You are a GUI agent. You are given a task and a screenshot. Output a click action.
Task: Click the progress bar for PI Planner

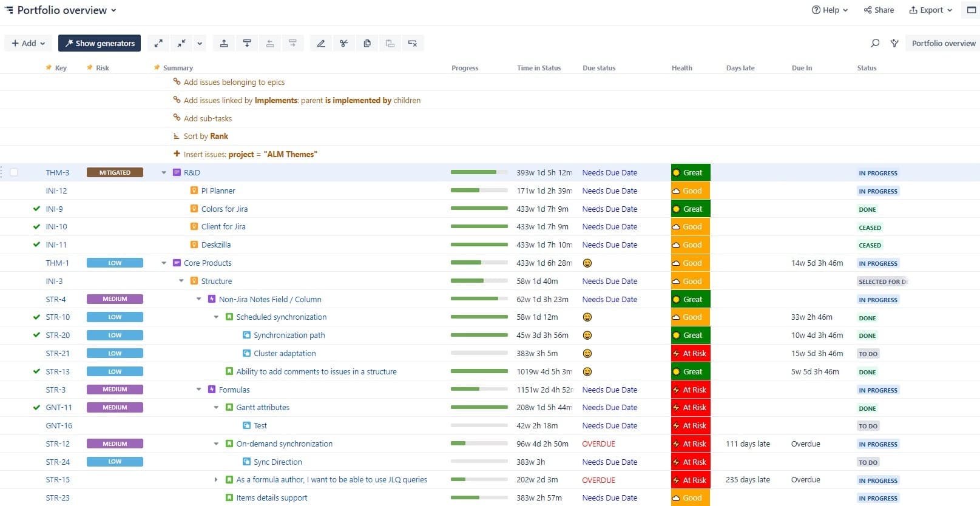(479, 191)
